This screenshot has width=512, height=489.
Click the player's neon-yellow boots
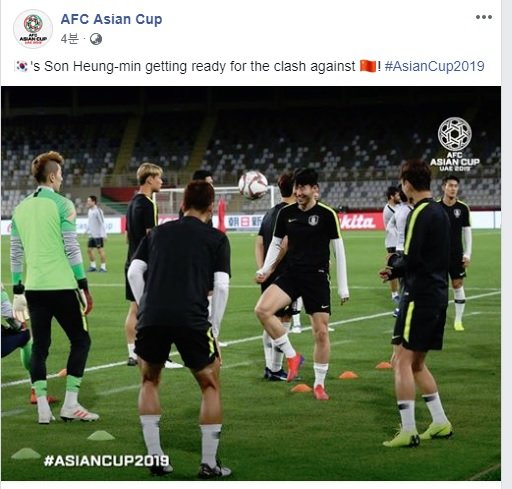[418, 435]
